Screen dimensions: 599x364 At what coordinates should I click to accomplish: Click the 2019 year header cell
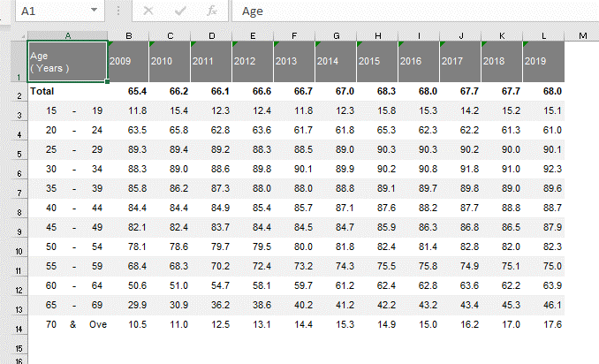(x=543, y=61)
